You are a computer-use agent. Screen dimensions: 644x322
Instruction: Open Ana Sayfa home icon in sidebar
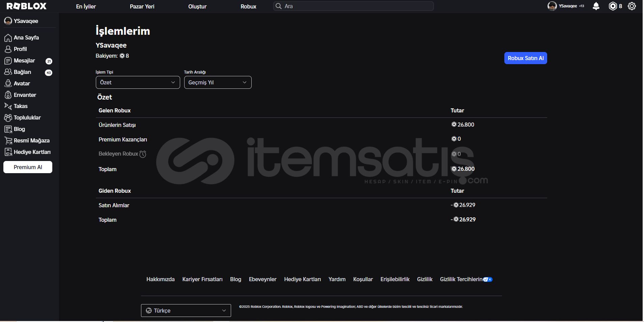pos(8,37)
